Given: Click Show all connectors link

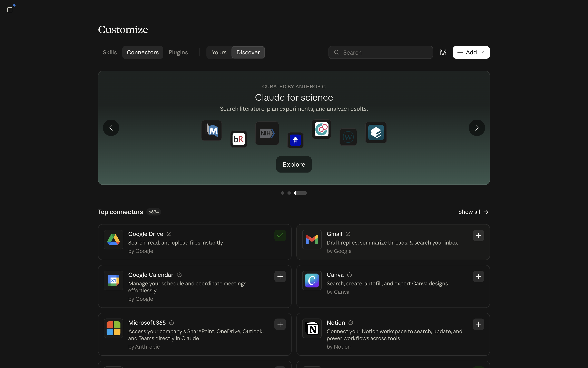Looking at the screenshot, I should coord(473,212).
